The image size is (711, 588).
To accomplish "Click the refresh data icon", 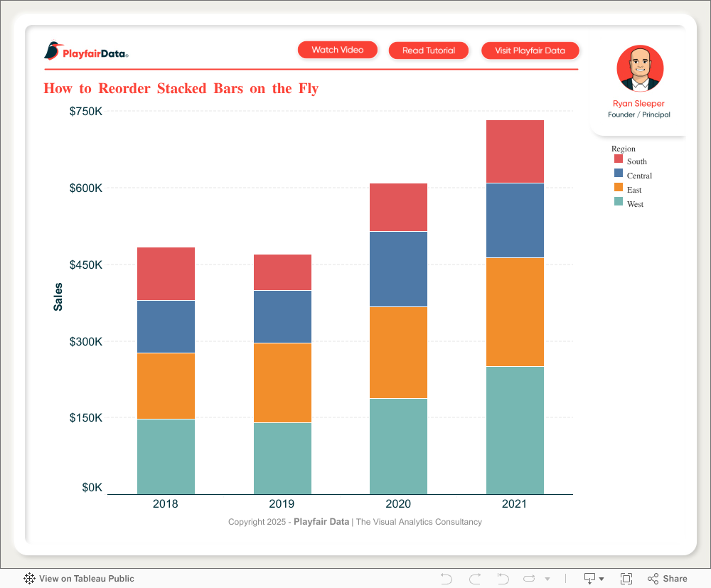I will tap(530, 579).
